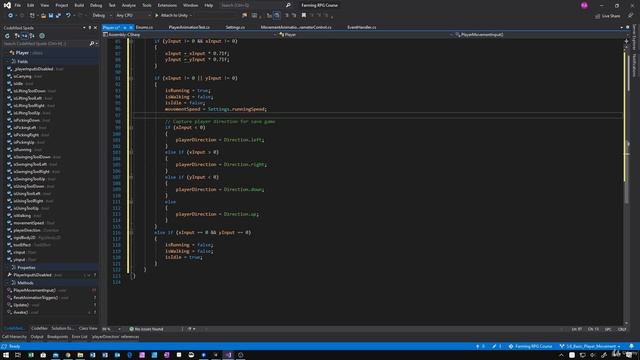Open the File menu
640x360 pixels.
pos(18,5)
